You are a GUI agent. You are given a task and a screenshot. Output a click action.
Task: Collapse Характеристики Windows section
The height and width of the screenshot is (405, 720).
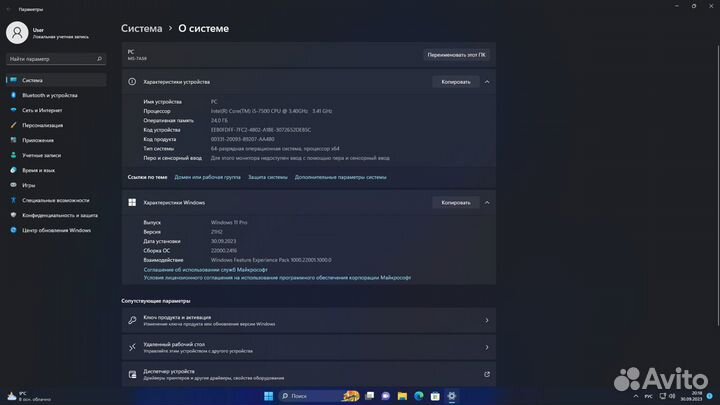487,202
